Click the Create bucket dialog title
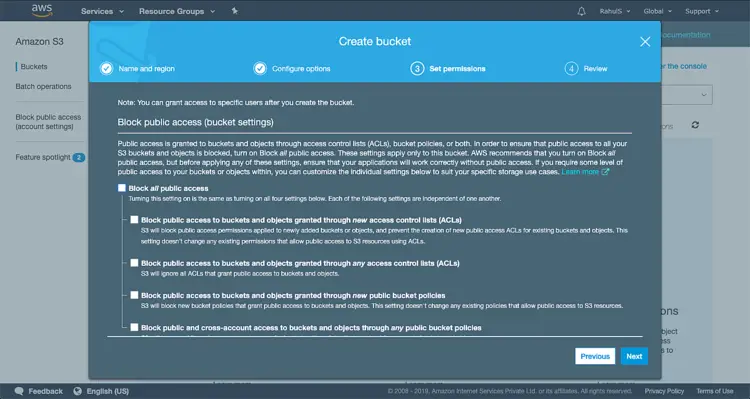Image resolution: width=750 pixels, height=399 pixels. click(x=375, y=42)
